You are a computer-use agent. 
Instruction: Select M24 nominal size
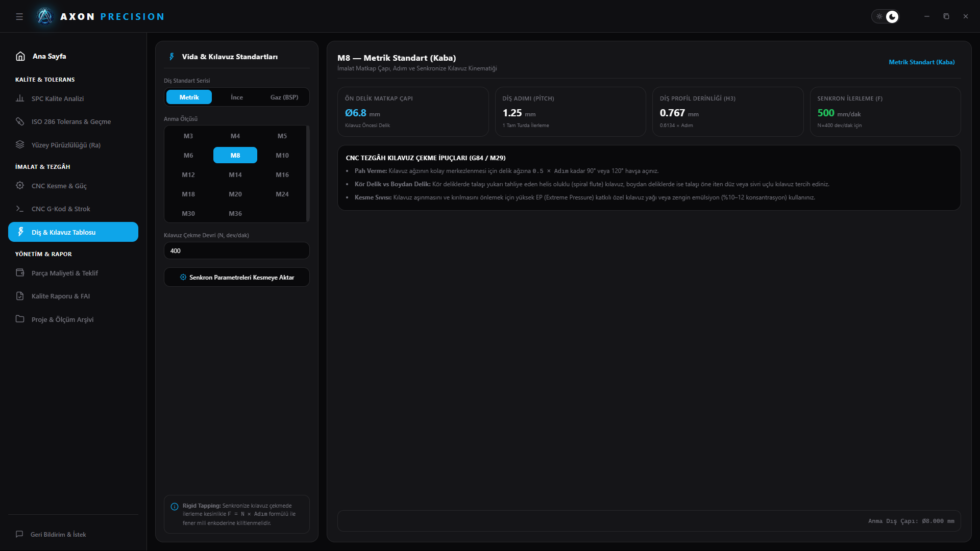tap(282, 194)
